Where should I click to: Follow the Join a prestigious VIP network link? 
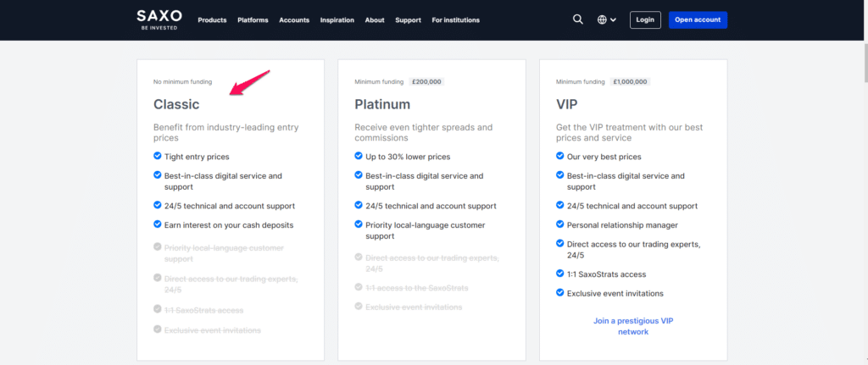tap(633, 326)
